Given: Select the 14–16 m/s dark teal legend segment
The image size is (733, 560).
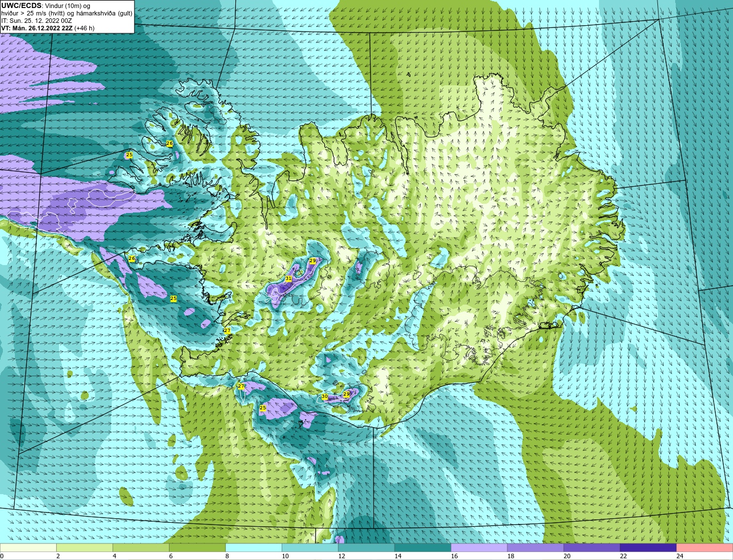Looking at the screenshot, I should point(423,547).
